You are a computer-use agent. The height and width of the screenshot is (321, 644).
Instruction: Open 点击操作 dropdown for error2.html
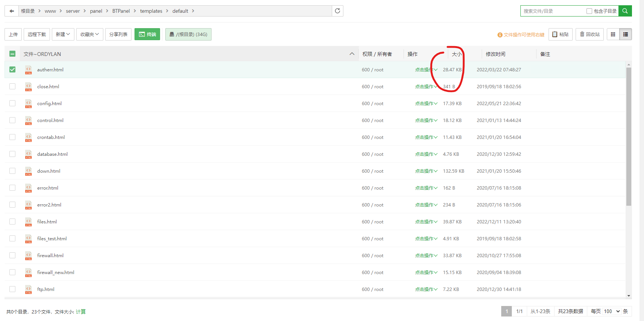pyautogui.click(x=426, y=205)
